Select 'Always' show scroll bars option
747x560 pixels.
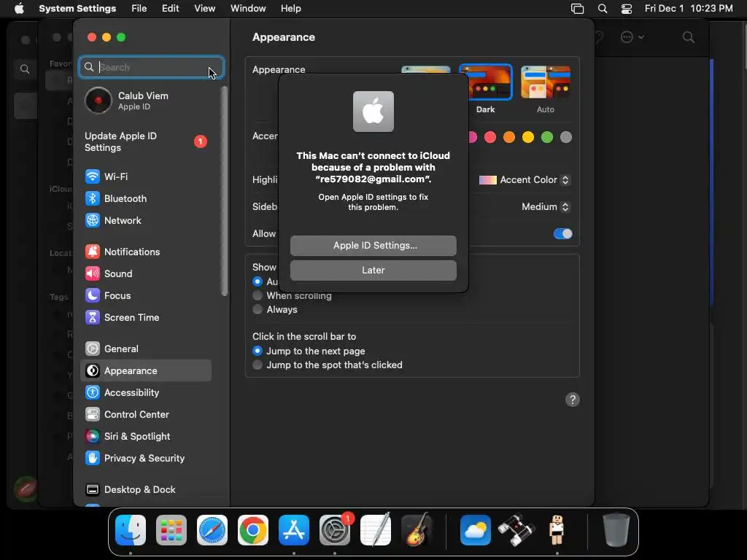258,309
